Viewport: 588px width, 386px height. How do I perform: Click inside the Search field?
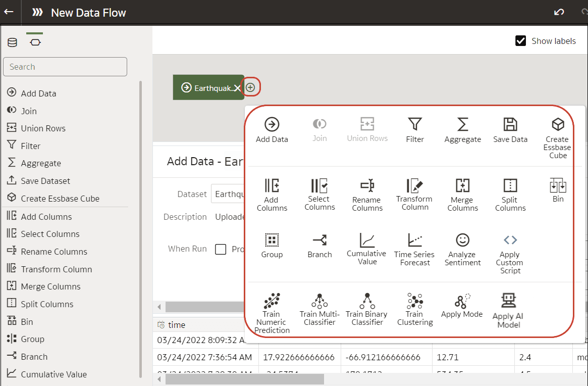(65, 66)
